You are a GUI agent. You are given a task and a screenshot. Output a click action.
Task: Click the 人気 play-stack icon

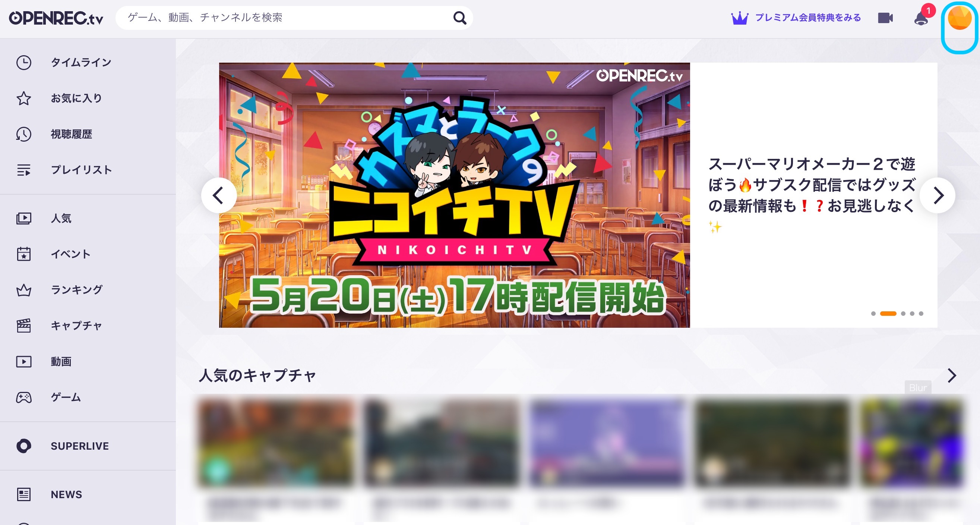point(23,219)
